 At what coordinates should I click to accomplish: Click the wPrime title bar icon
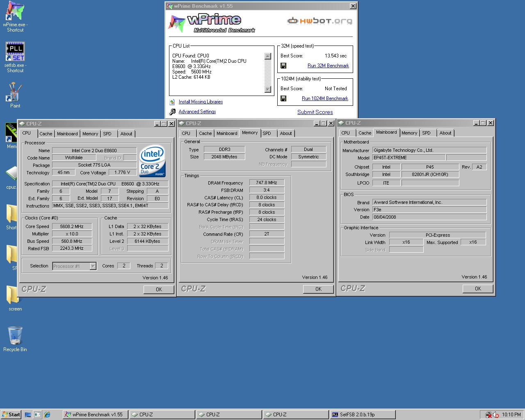click(x=170, y=6)
